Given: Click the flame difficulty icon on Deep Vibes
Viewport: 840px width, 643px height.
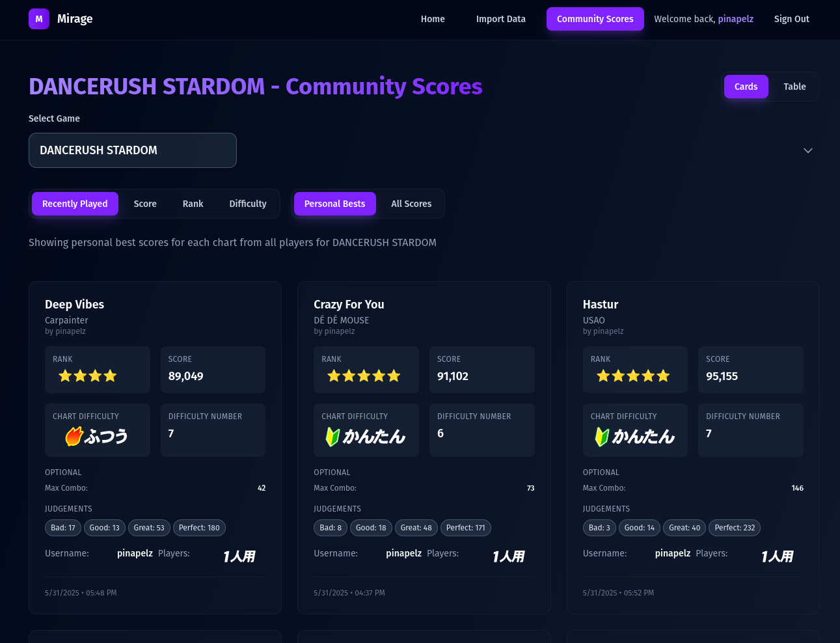Looking at the screenshot, I should point(74,436).
